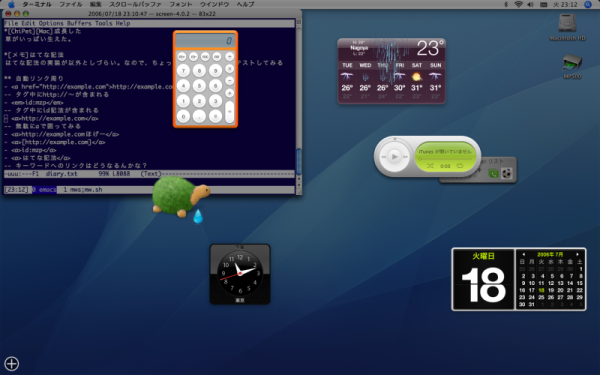Click the green turtle ChiPet widget
600x375 pixels.
click(x=180, y=197)
